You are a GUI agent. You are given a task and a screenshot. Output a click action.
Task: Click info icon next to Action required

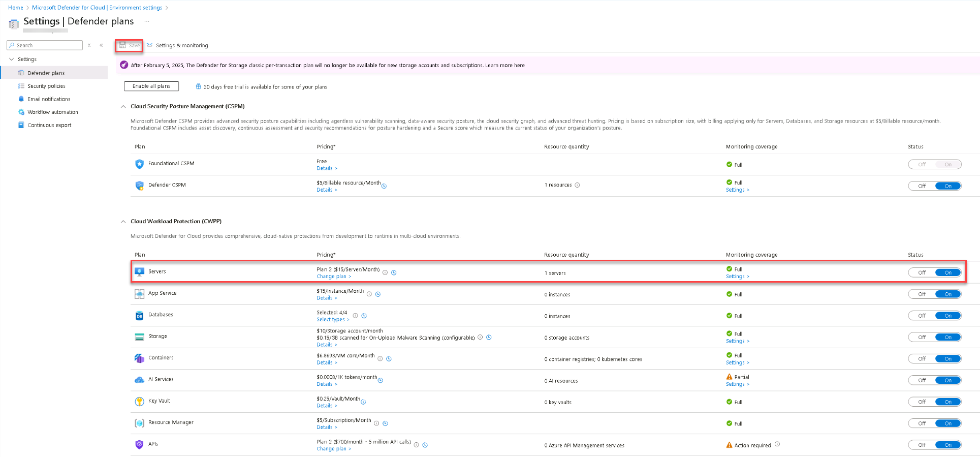click(777, 444)
